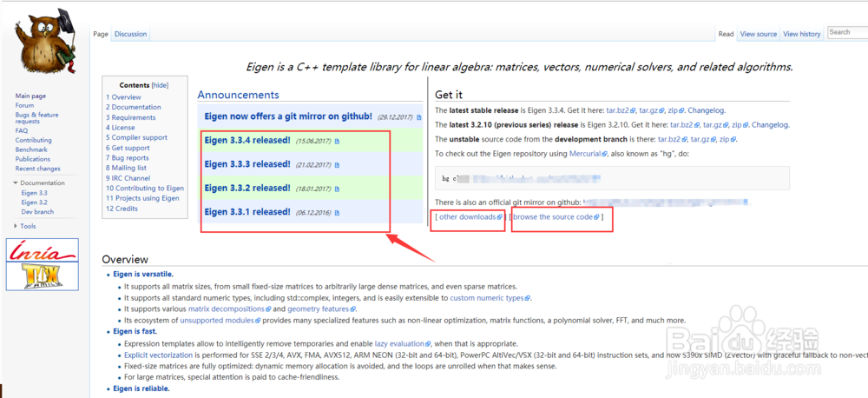This screenshot has height=398, width=868.
Task: Open the FAQ sidebar link
Action: [x=21, y=131]
